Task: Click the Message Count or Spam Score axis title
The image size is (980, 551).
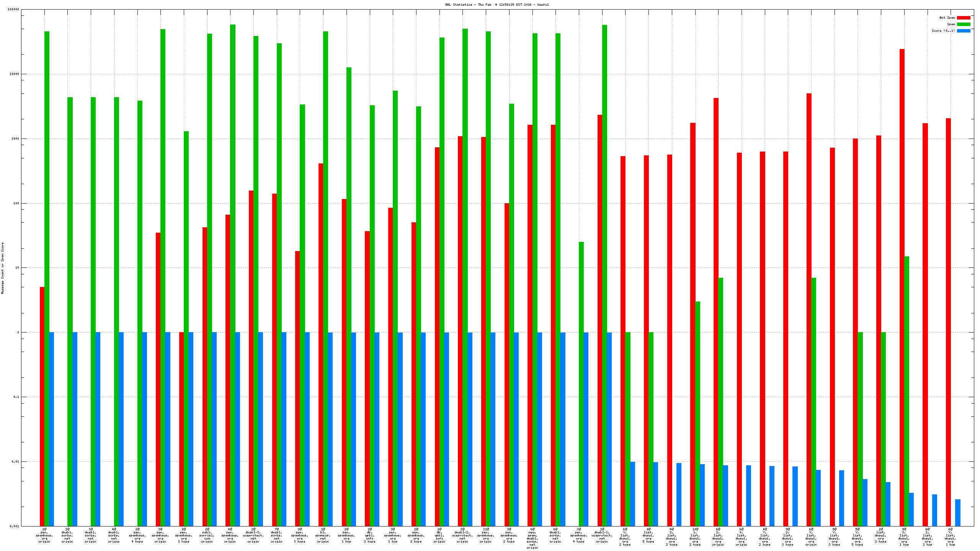Action: click(x=3, y=268)
